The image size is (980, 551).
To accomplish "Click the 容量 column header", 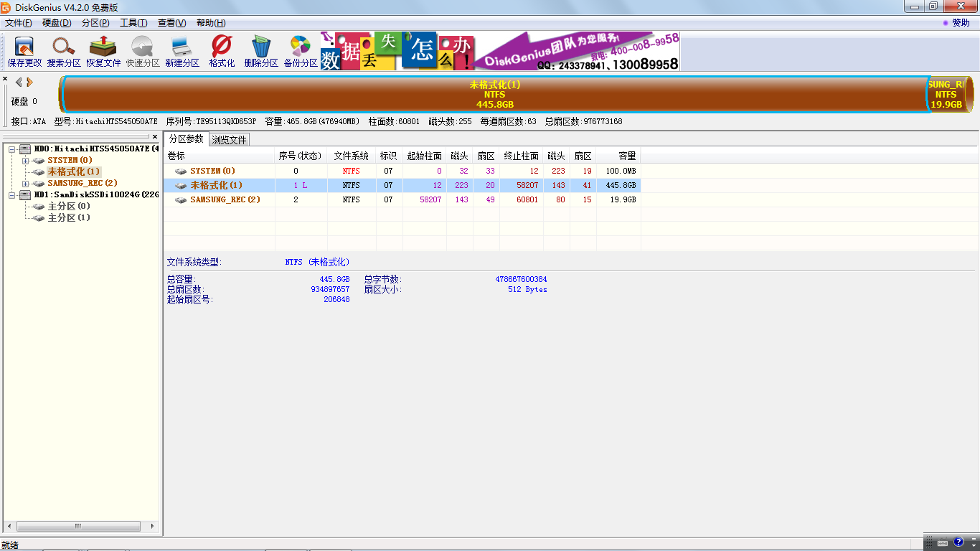I will click(x=618, y=156).
